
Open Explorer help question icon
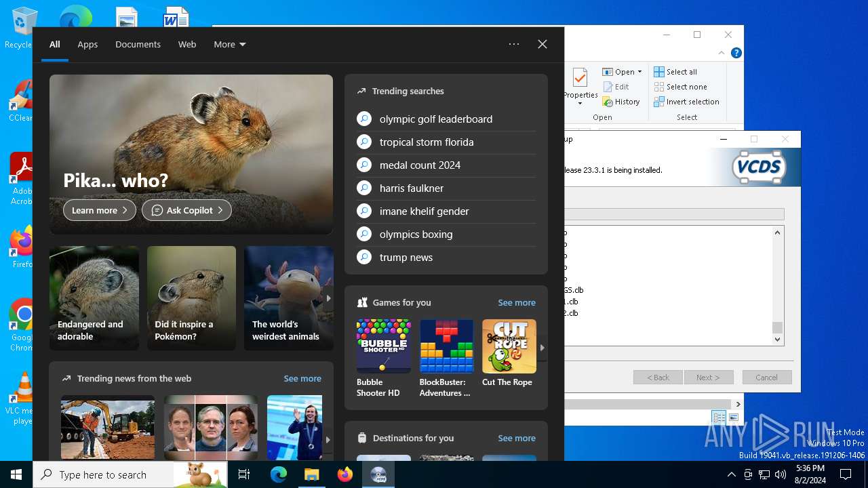[736, 53]
